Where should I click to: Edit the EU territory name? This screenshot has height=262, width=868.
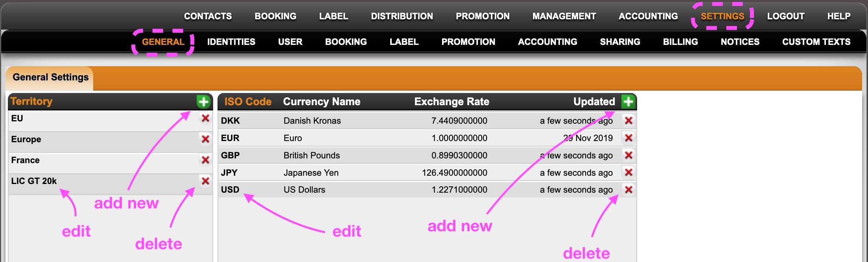pyautogui.click(x=17, y=118)
